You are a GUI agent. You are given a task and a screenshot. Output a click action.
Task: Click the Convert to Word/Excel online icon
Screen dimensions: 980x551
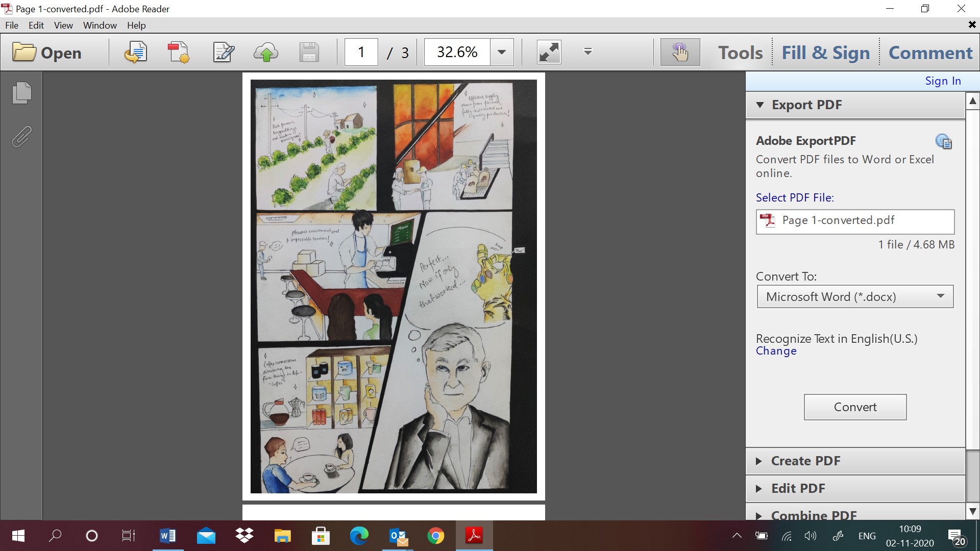pyautogui.click(x=135, y=53)
